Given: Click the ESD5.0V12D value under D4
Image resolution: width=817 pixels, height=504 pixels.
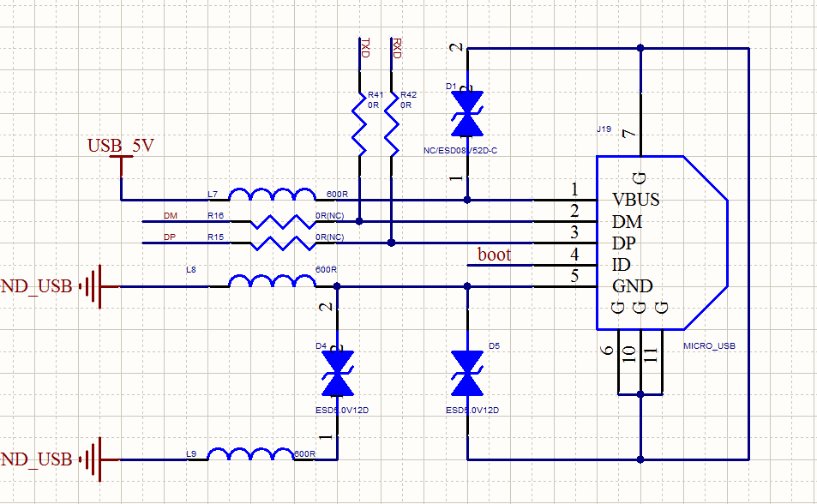Looking at the screenshot, I should [342, 411].
